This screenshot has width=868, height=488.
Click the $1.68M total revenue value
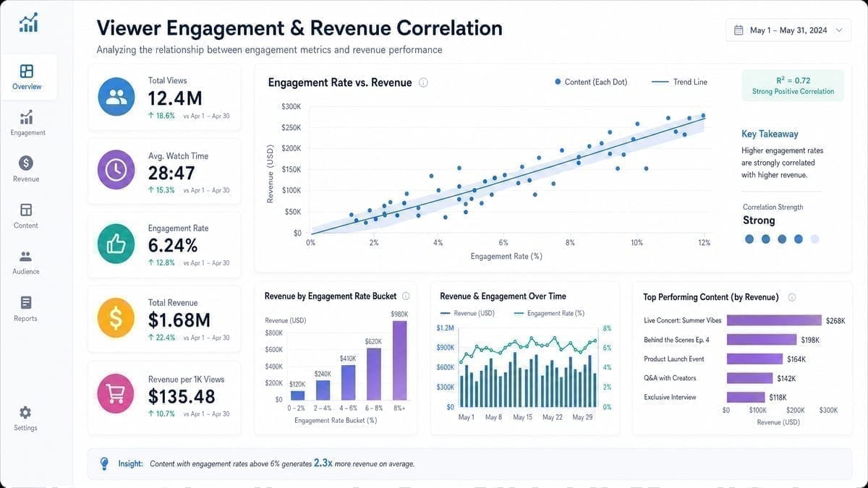pyautogui.click(x=179, y=320)
